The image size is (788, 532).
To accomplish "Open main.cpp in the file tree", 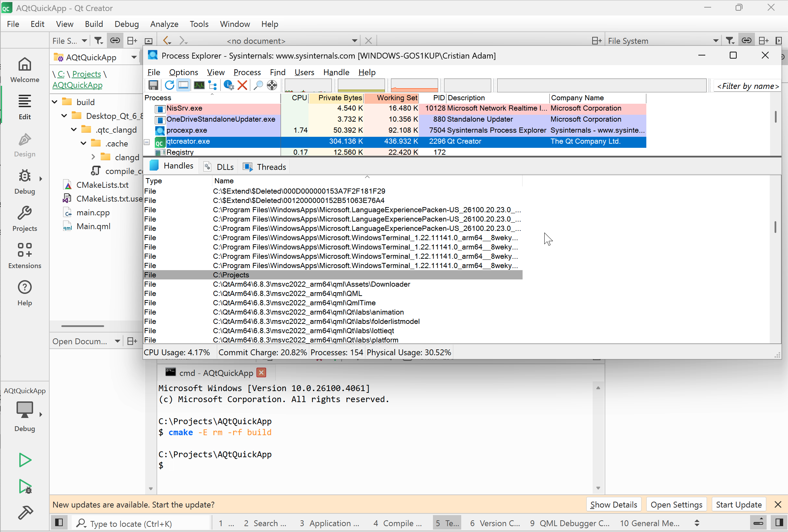I will point(93,213).
